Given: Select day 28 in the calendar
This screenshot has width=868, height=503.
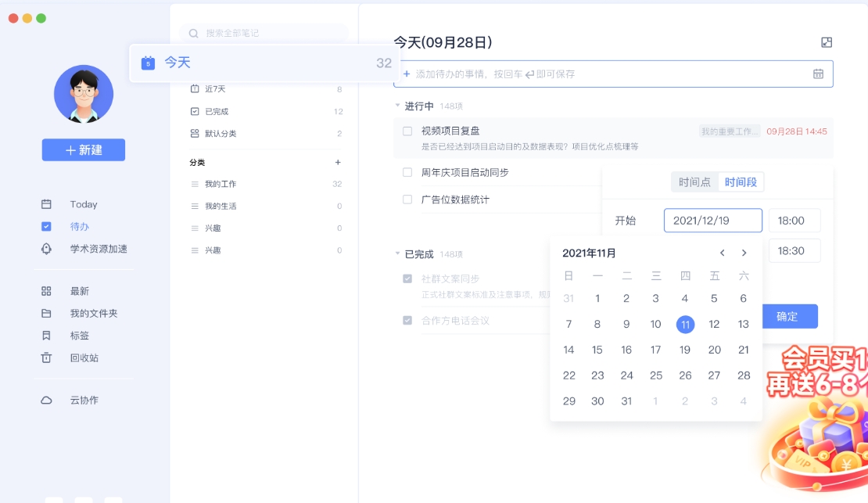Looking at the screenshot, I should [x=743, y=375].
